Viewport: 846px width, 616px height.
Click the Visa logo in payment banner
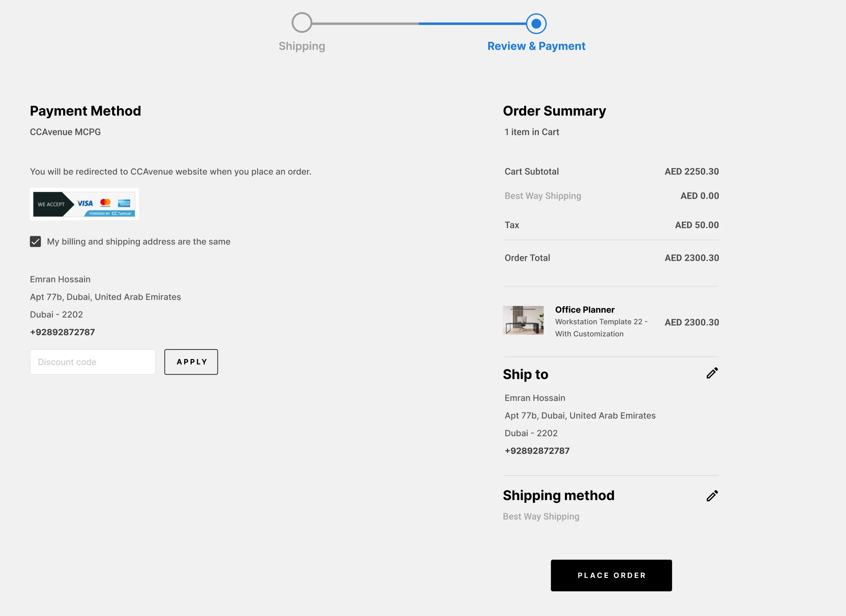click(85, 203)
